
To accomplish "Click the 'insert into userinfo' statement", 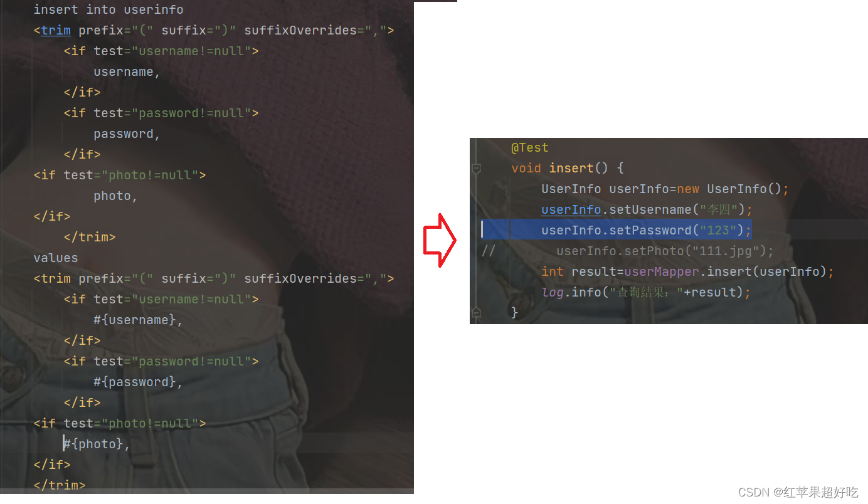I will pos(109,9).
